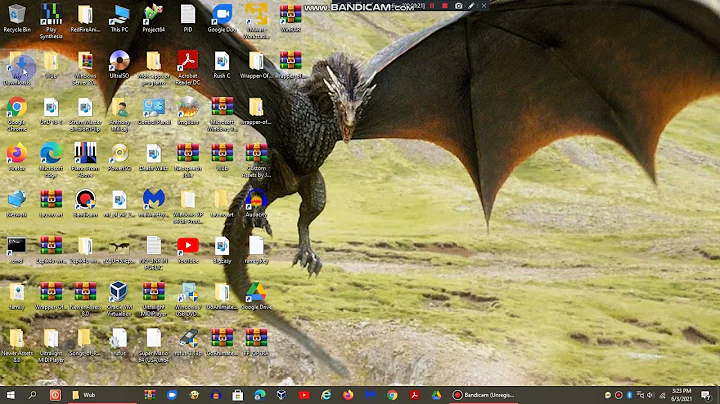
Task: Launch the Google Duo shortcut
Action: 222,18
